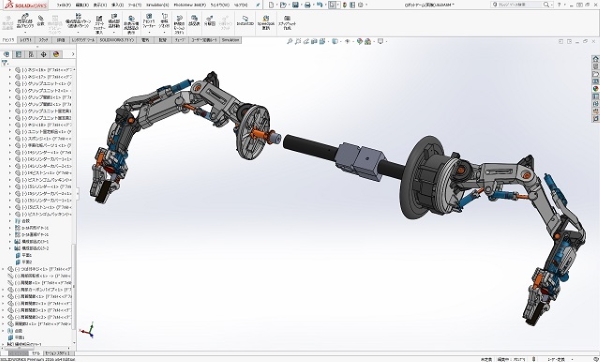
Task: Expand the panel tabs chevron arrow
Action: [x=73, y=54]
